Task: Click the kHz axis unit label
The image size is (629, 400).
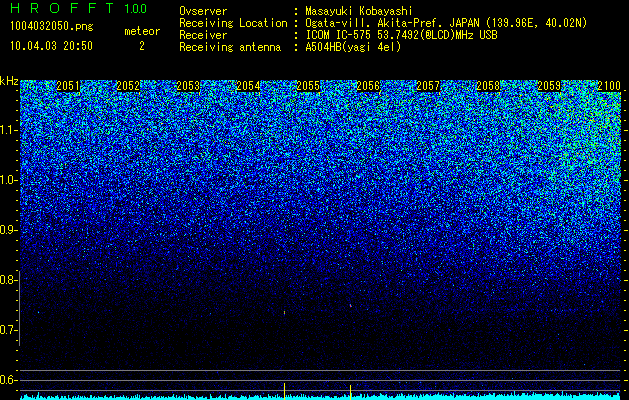Action: tap(9, 81)
